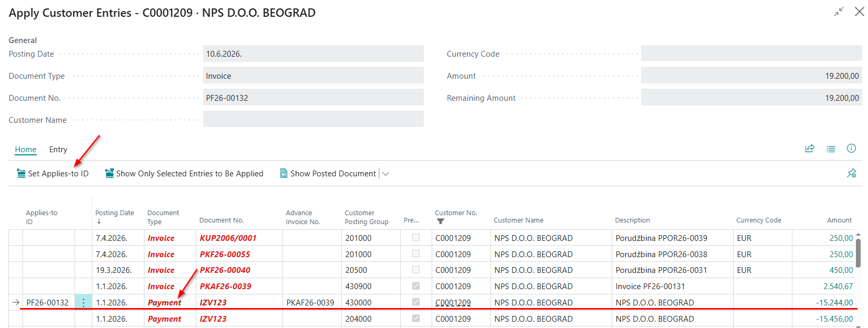Click Show Posted Document action
Image resolution: width=868 pixels, height=328 pixels.
pos(328,174)
